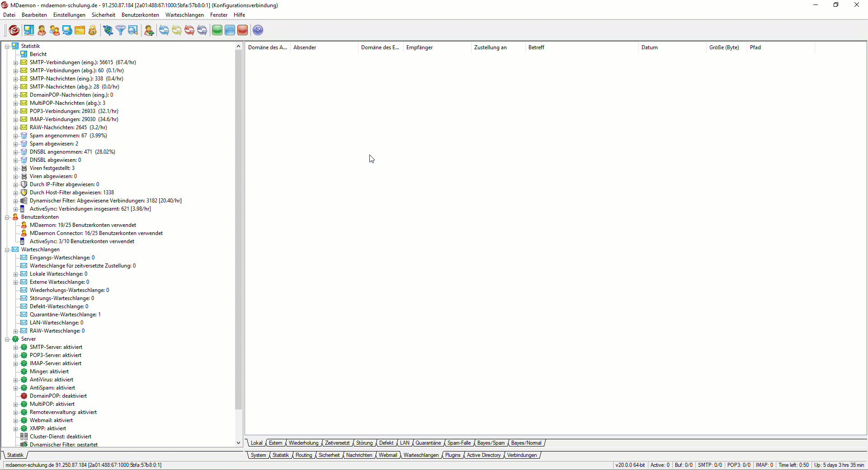Click the add user account icon
The width and height of the screenshot is (868, 470).
[x=149, y=30]
